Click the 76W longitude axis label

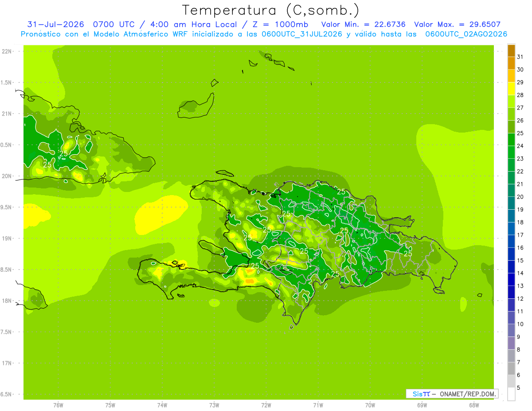[58, 405]
